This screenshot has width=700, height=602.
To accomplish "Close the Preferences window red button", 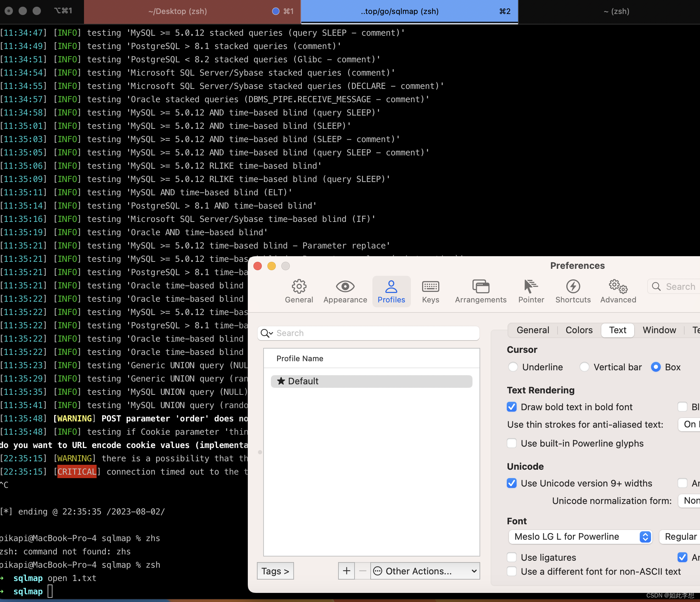I will 258,266.
